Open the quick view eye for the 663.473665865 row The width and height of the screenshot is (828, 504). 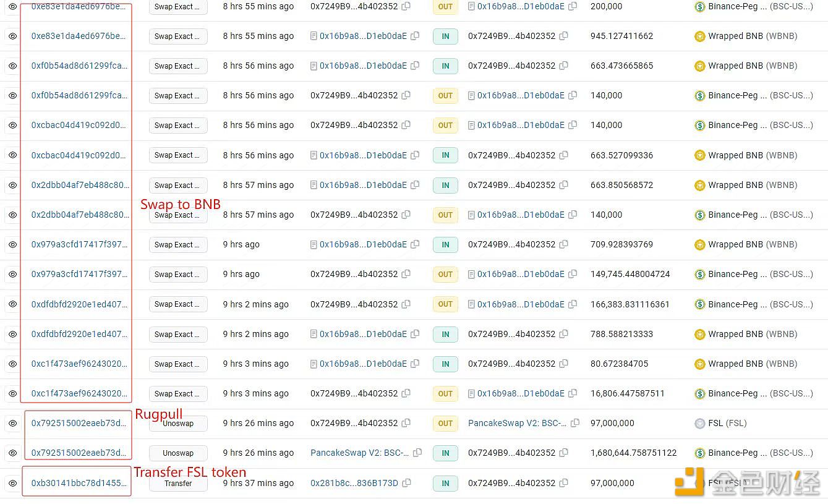click(x=12, y=66)
